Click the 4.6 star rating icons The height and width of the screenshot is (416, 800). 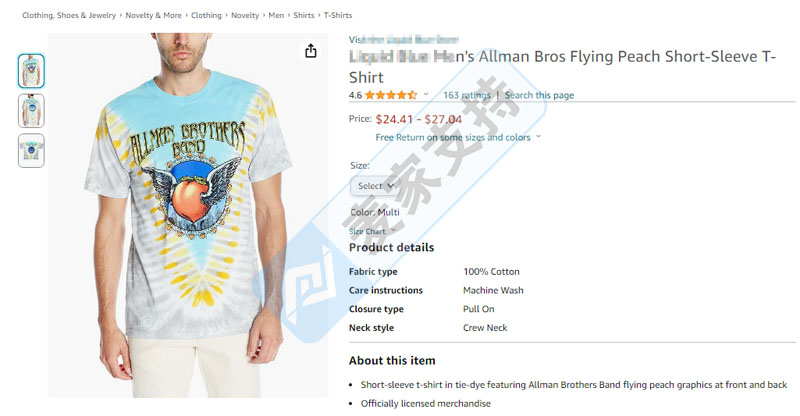click(391, 95)
